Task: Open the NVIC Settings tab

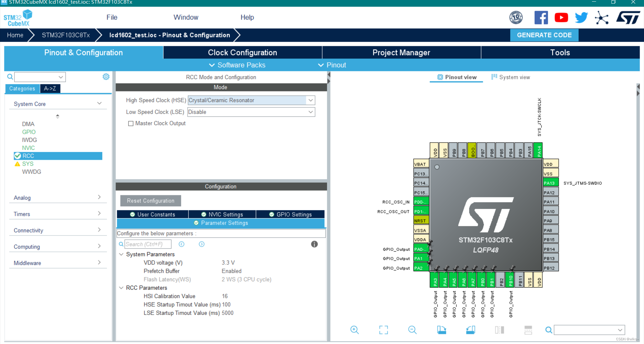Action: (x=222, y=214)
